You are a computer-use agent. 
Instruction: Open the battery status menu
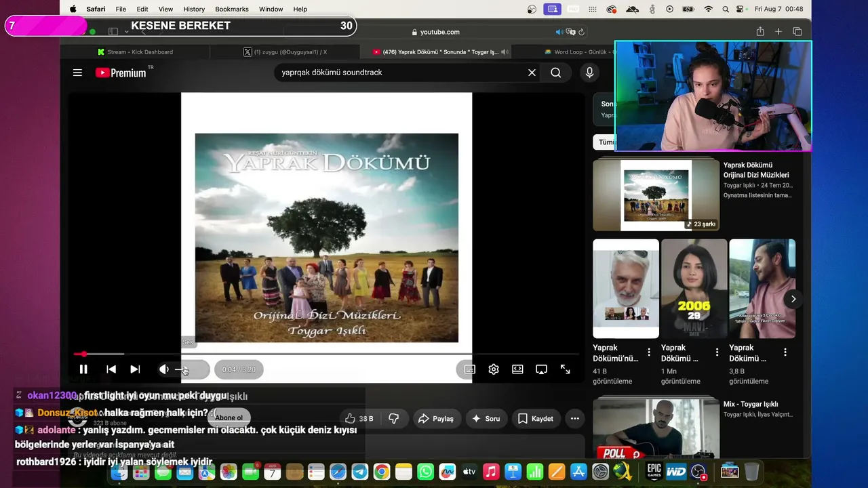click(688, 9)
